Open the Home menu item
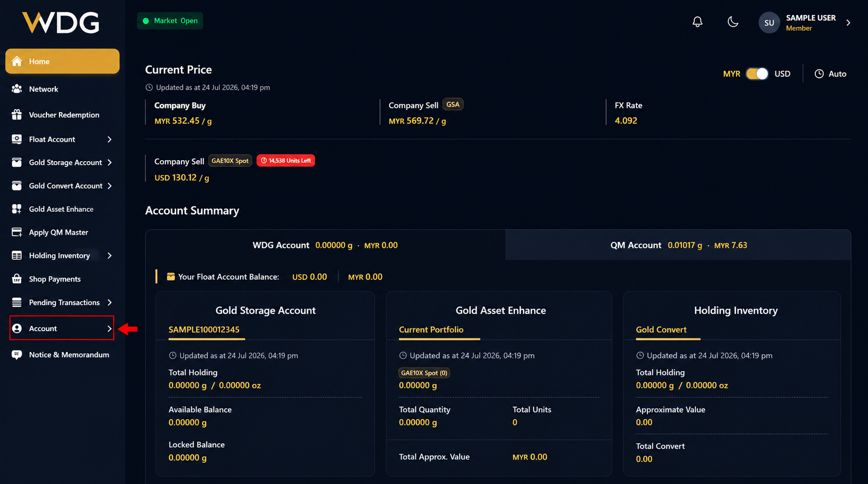This screenshot has width=868, height=484. coord(63,61)
